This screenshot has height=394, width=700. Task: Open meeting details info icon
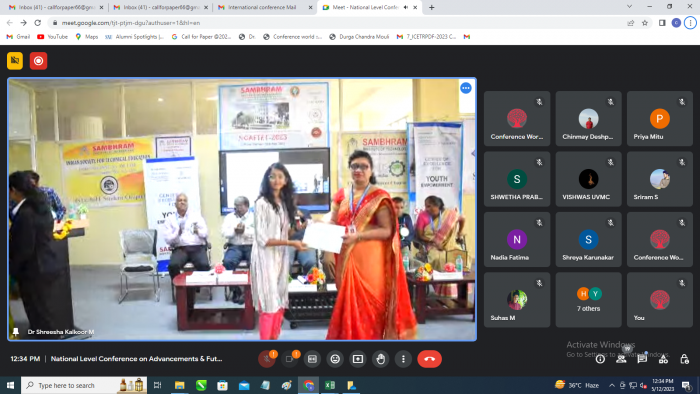click(600, 359)
